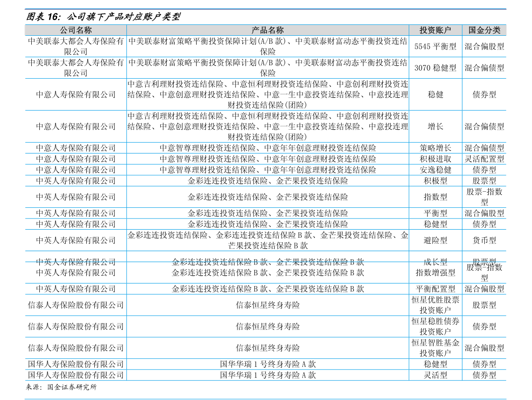Select last table row cell under 产品名称
Viewport: 532px width, 400px height.
[x=268, y=375]
